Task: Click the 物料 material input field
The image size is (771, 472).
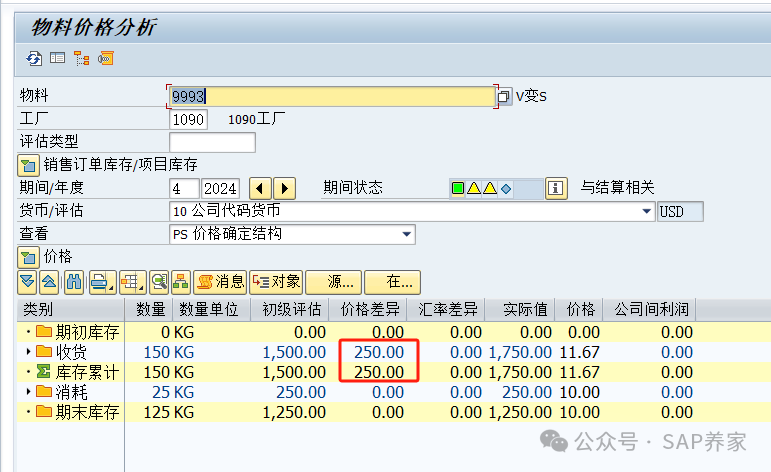Action: [x=332, y=96]
